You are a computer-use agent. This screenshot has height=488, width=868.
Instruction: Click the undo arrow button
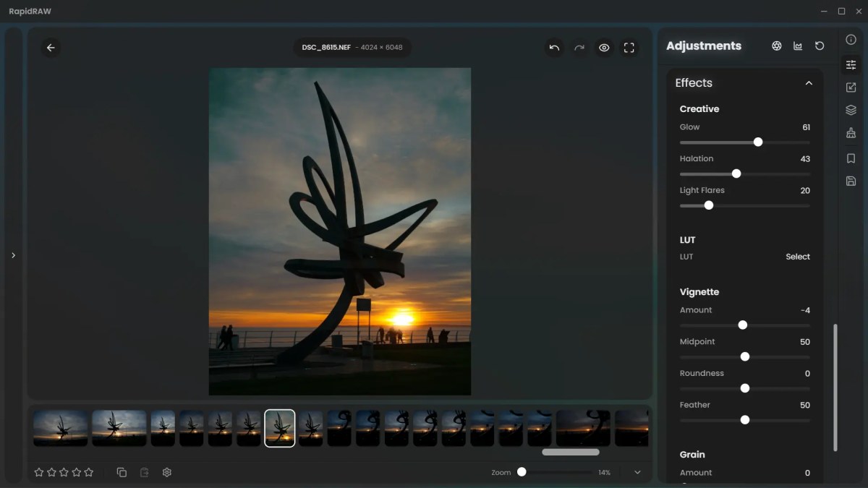tap(554, 47)
